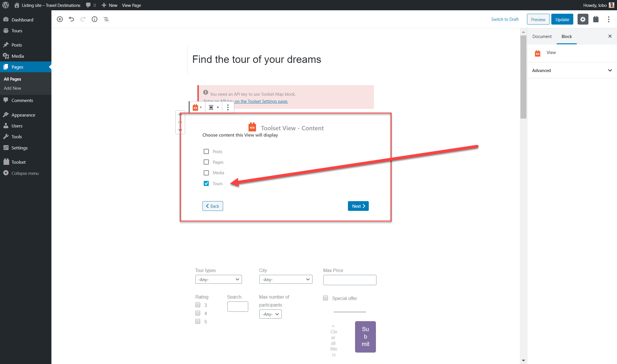Click the Toolset View icon in the Block panel
This screenshot has height=364, width=617.
538,53
